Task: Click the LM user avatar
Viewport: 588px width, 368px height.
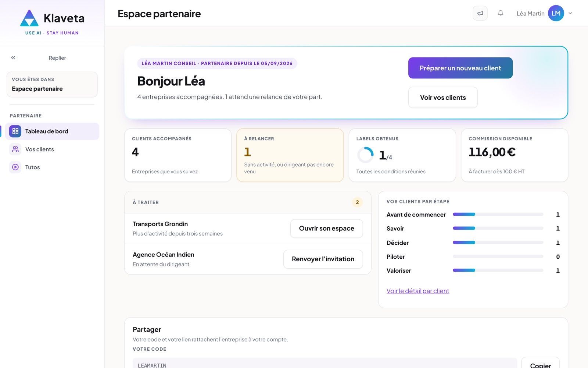Action: coord(556,13)
